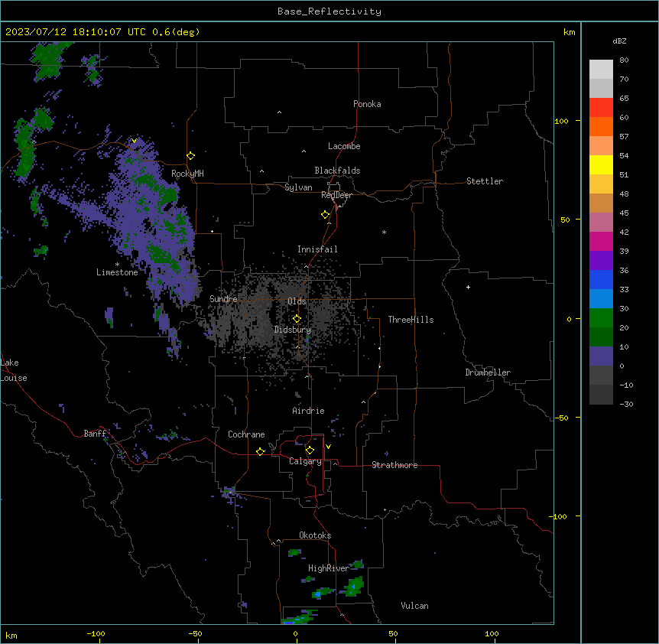Click the Vulcan label

point(414,606)
